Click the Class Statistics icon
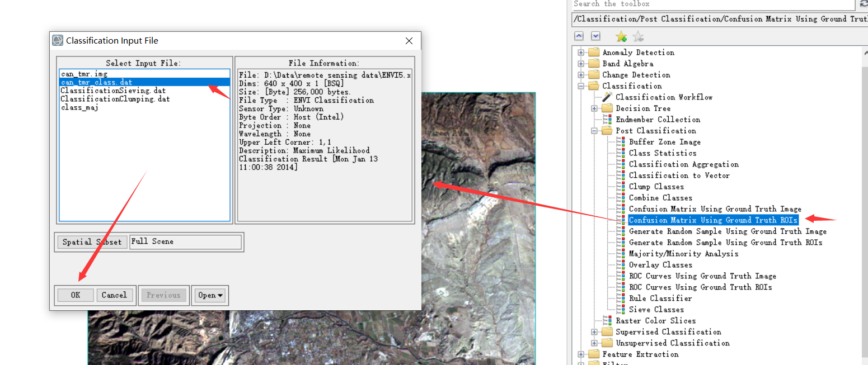The width and height of the screenshot is (868, 365). coord(622,153)
